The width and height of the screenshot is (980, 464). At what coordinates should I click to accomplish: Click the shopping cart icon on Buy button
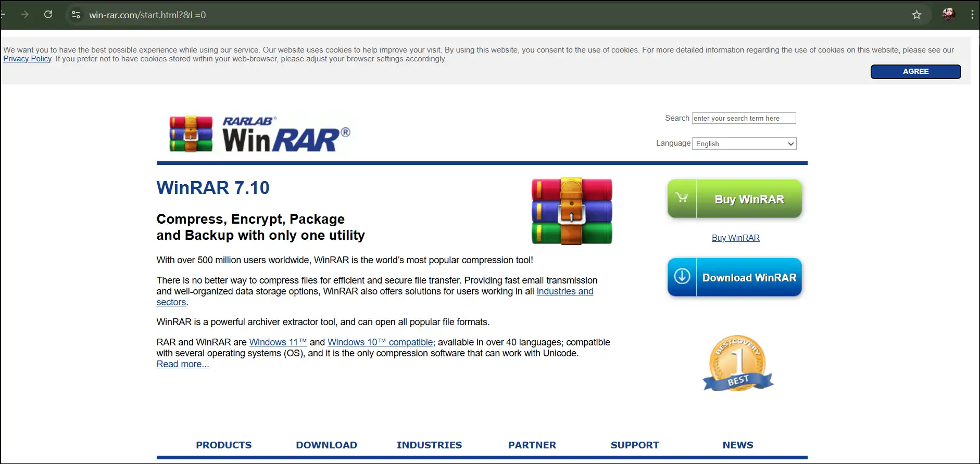[682, 198]
